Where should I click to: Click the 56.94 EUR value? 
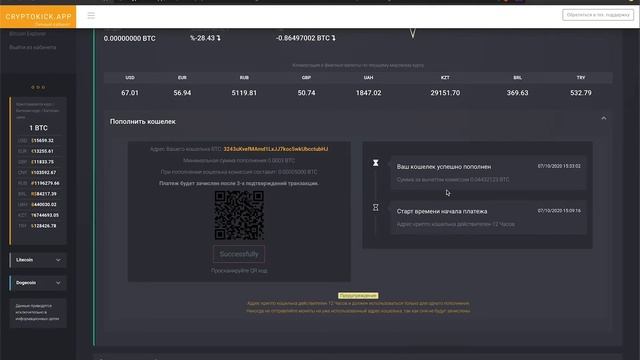click(x=182, y=93)
